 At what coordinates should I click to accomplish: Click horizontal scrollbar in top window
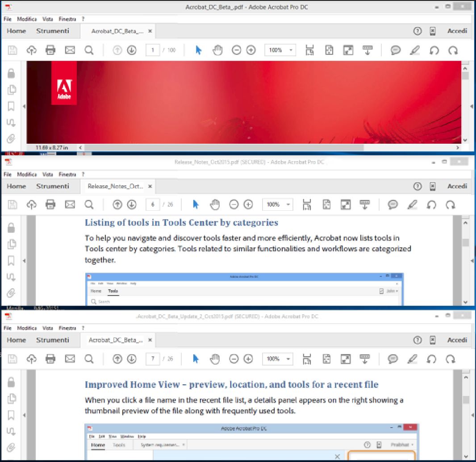[x=224, y=147]
